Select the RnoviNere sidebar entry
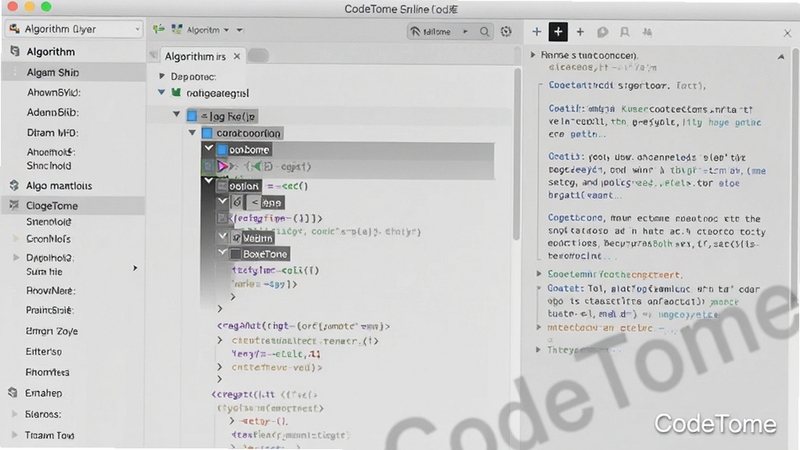The width and height of the screenshot is (800, 450). (x=51, y=290)
